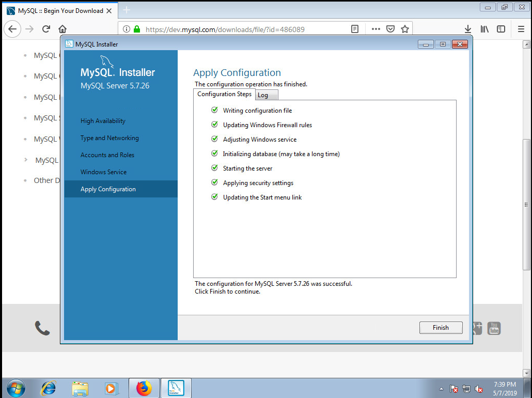Open Windows Service step
The image size is (532, 398).
(x=103, y=172)
